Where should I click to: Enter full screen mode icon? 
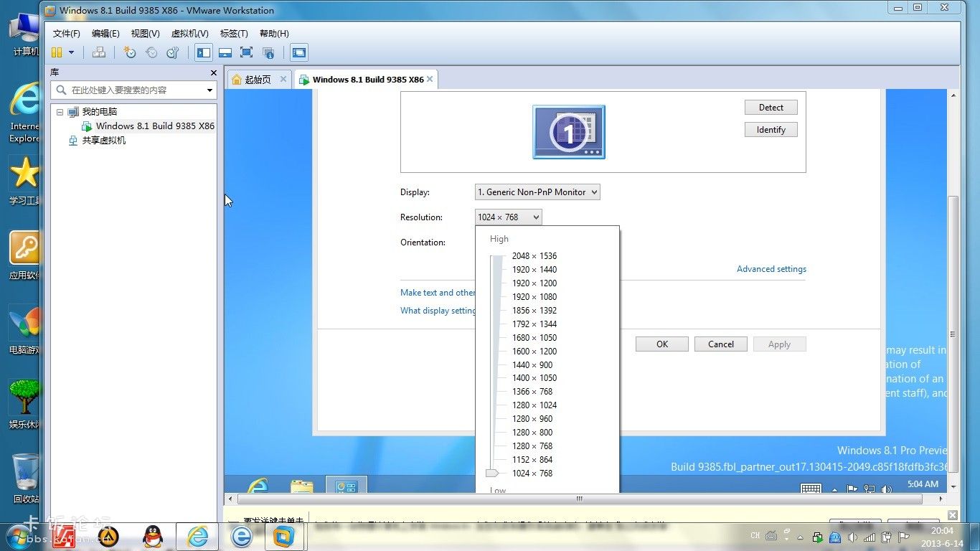click(x=247, y=52)
